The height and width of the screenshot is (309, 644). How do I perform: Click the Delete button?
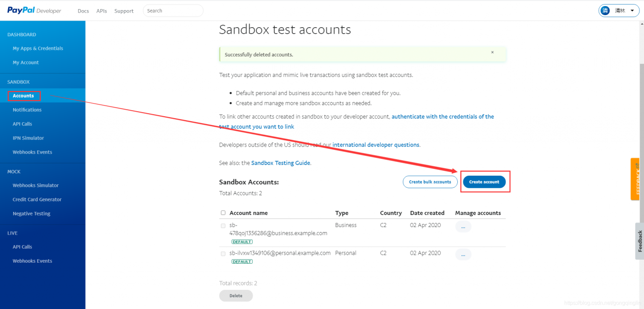tap(236, 296)
